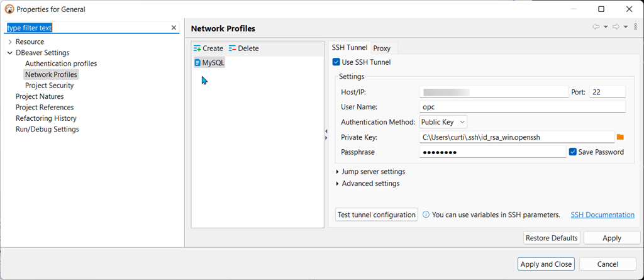Viewport: 644px width, 280px height.
Task: Click Test tunnel configuration button
Action: [x=377, y=215]
